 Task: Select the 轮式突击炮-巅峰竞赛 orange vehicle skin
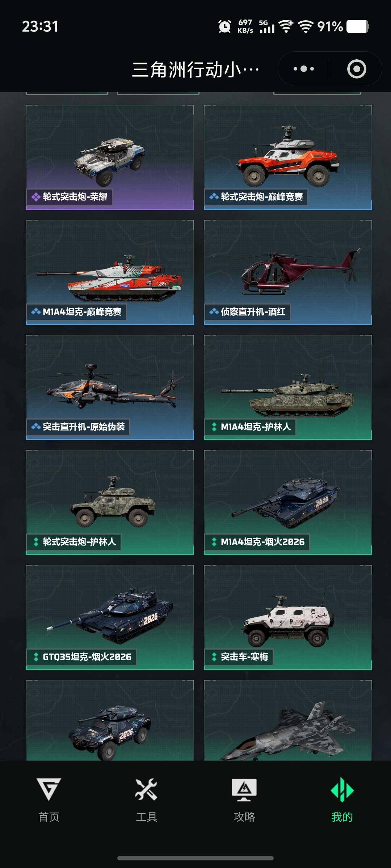click(x=288, y=157)
